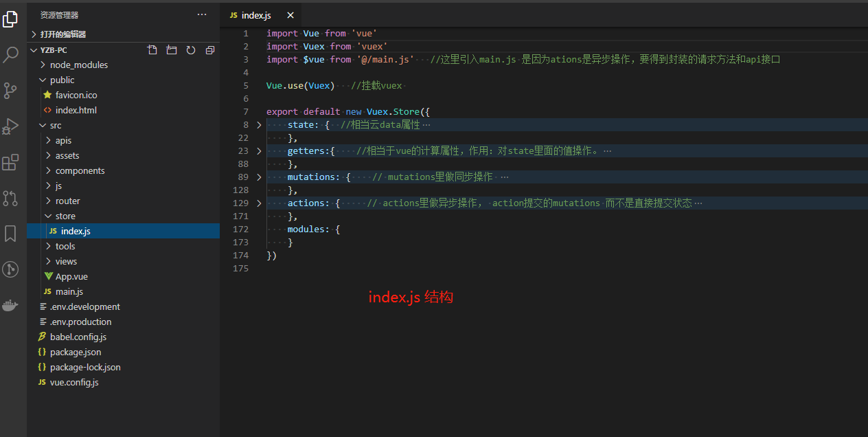Viewport: 868px width, 437px height.
Task: Open explorer more actions ellipsis menu
Action: tap(202, 14)
